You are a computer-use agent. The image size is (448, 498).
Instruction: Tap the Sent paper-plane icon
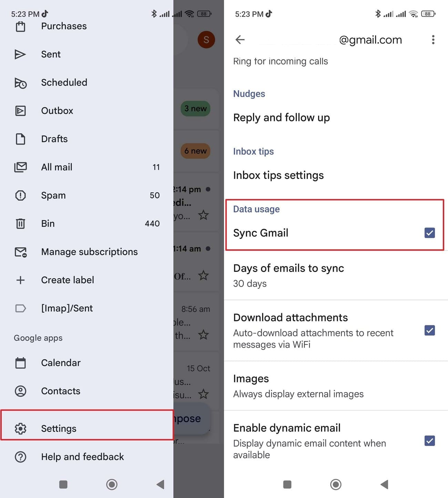(x=20, y=54)
